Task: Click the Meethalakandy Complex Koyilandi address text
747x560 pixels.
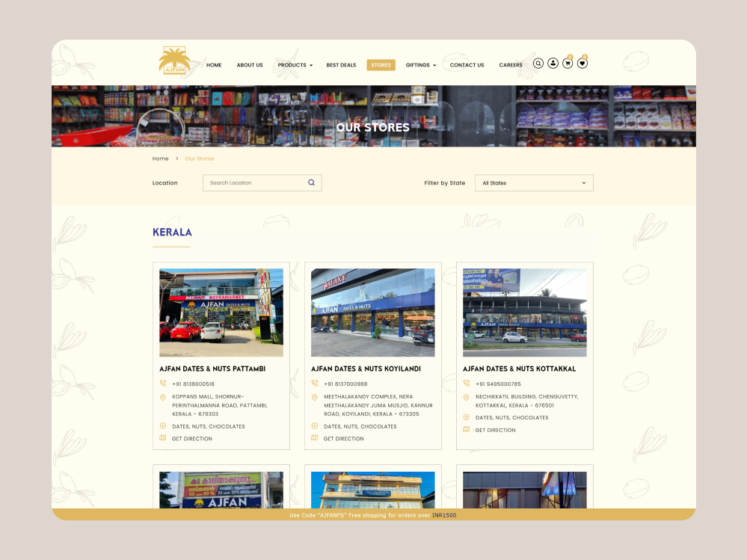Action: (378, 405)
